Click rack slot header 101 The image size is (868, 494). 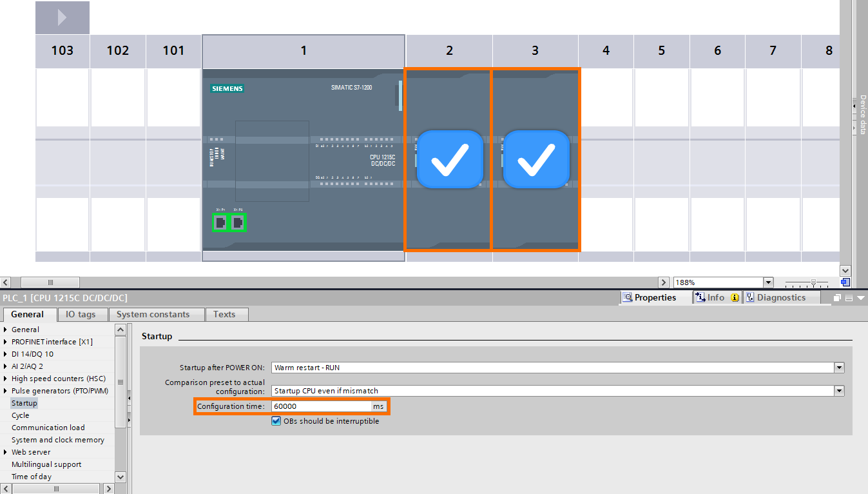point(173,51)
